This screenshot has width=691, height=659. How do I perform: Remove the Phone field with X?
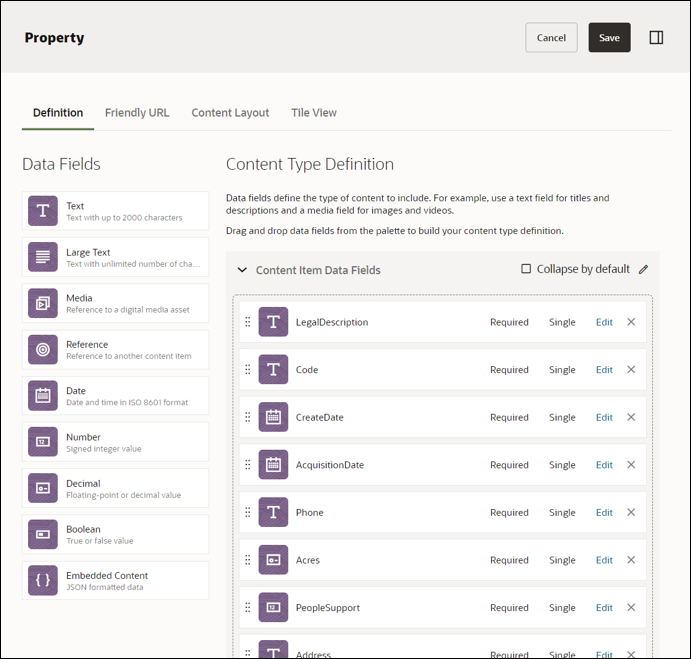(631, 512)
